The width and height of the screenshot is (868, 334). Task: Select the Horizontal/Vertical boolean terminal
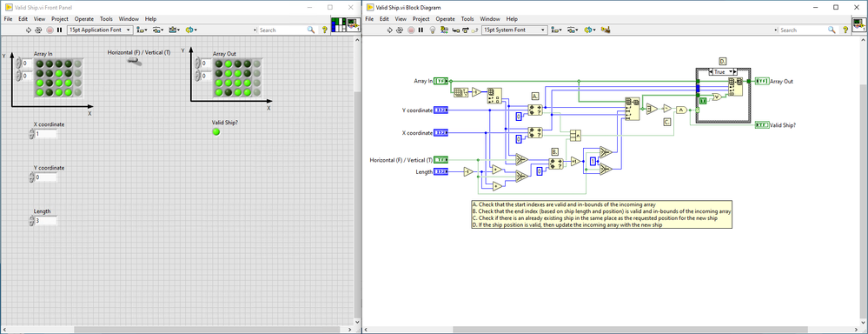pyautogui.click(x=441, y=159)
